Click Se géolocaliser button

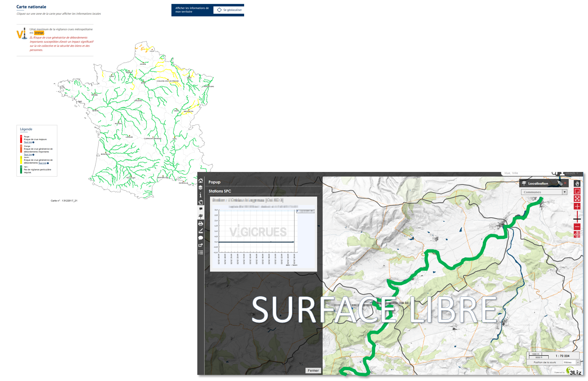[x=229, y=10]
